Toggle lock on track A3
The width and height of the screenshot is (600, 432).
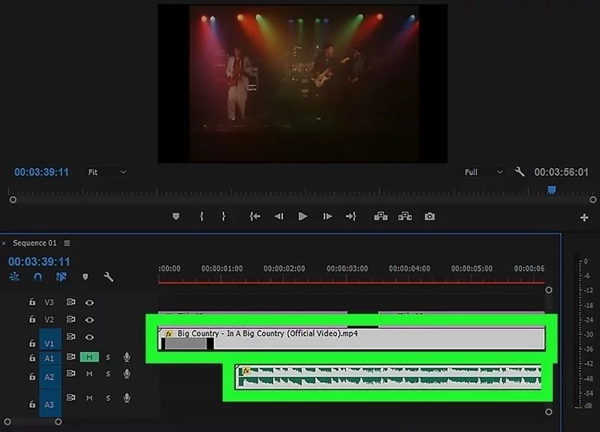click(x=33, y=404)
